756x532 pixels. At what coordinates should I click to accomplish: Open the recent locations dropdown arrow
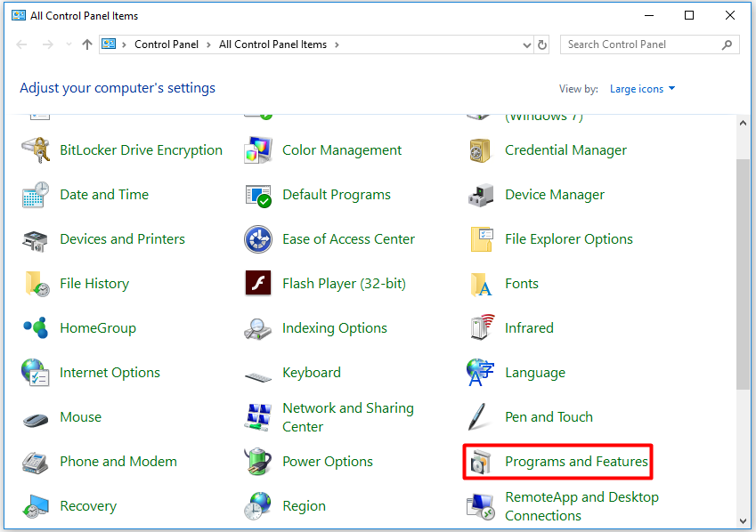[69, 44]
